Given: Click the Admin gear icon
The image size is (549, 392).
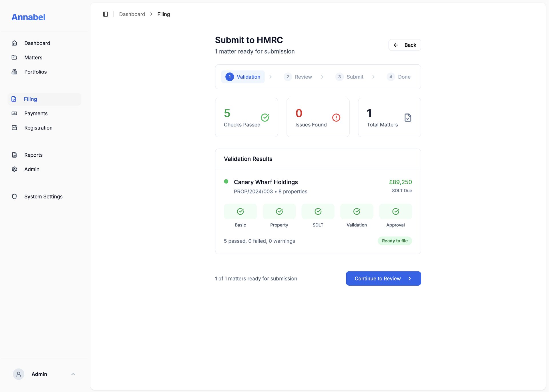Looking at the screenshot, I should [x=14, y=169].
